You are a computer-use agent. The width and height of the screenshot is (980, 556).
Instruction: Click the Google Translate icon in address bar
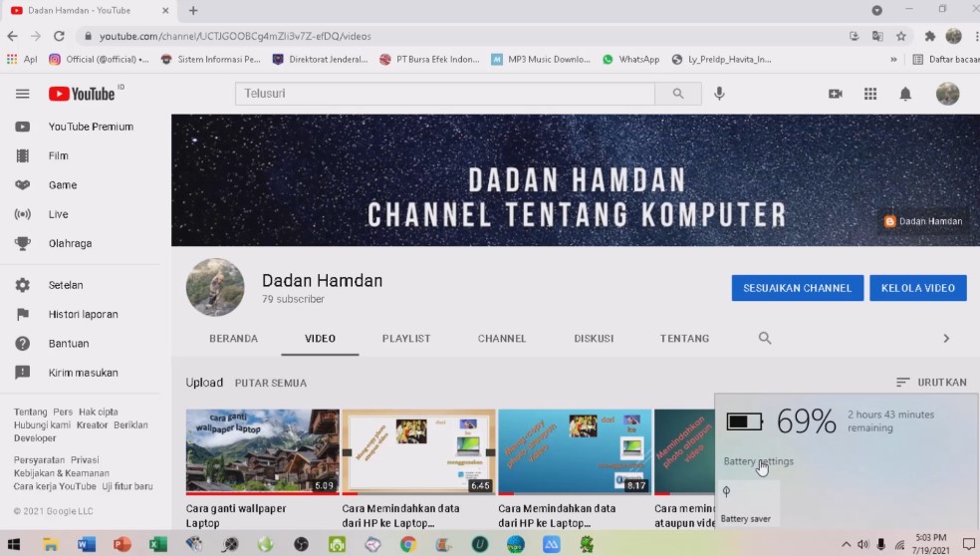(877, 36)
